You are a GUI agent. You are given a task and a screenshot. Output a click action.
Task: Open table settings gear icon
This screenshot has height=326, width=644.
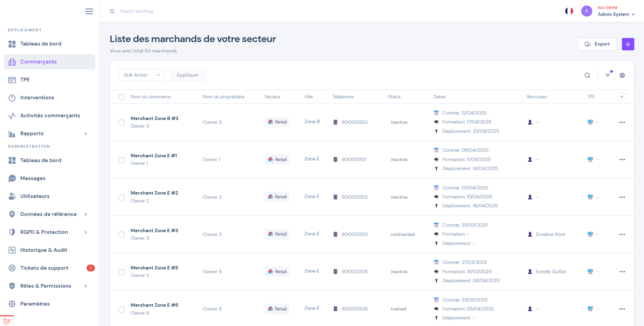(622, 75)
